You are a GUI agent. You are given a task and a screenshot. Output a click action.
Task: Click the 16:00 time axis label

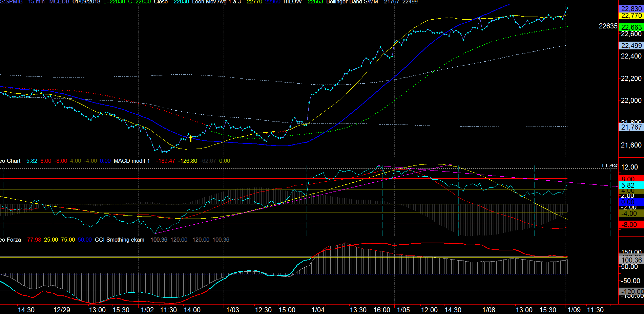382,310
